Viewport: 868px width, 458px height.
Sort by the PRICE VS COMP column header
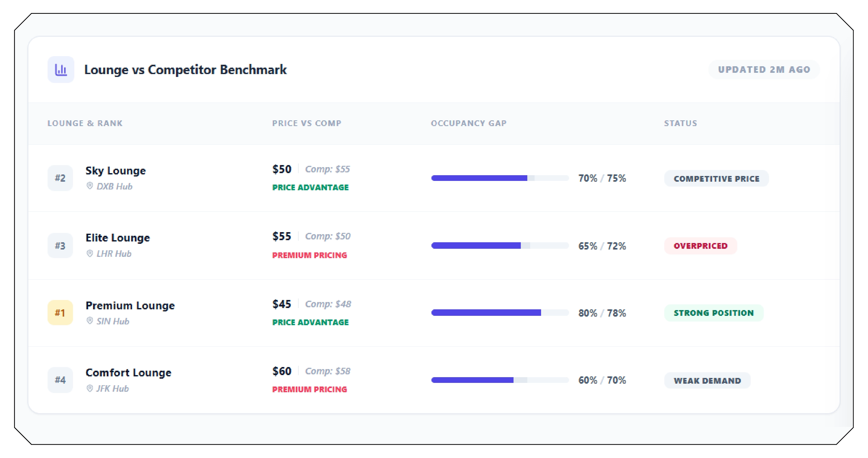[x=307, y=123]
